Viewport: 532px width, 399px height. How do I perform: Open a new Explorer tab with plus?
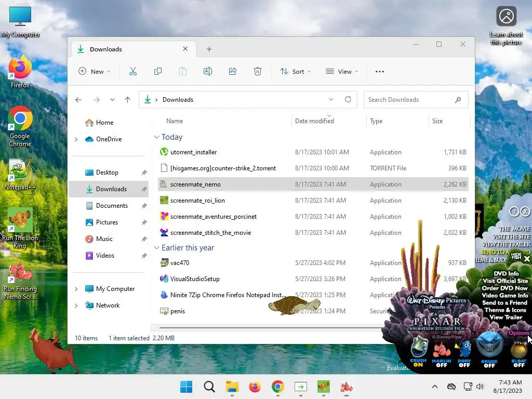[x=209, y=49]
